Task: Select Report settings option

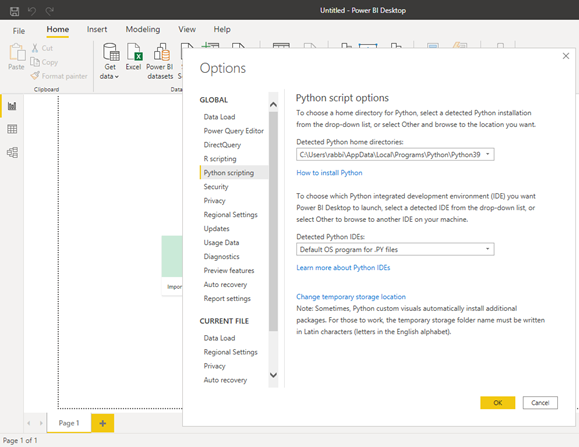Action: point(227,299)
